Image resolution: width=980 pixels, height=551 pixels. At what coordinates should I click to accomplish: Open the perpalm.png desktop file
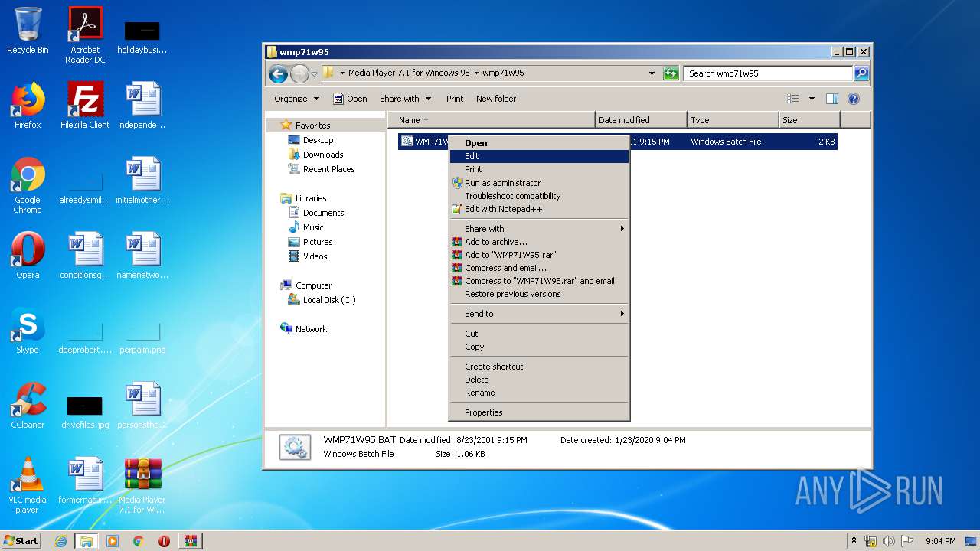(142, 336)
